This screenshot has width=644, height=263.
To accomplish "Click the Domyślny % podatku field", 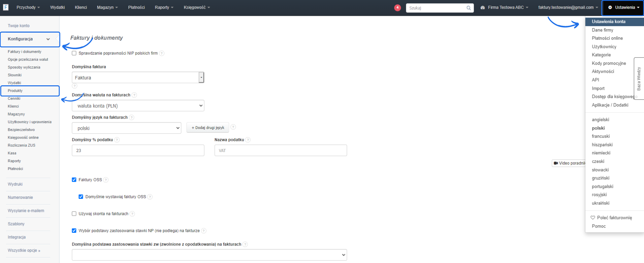I will pos(138,150).
